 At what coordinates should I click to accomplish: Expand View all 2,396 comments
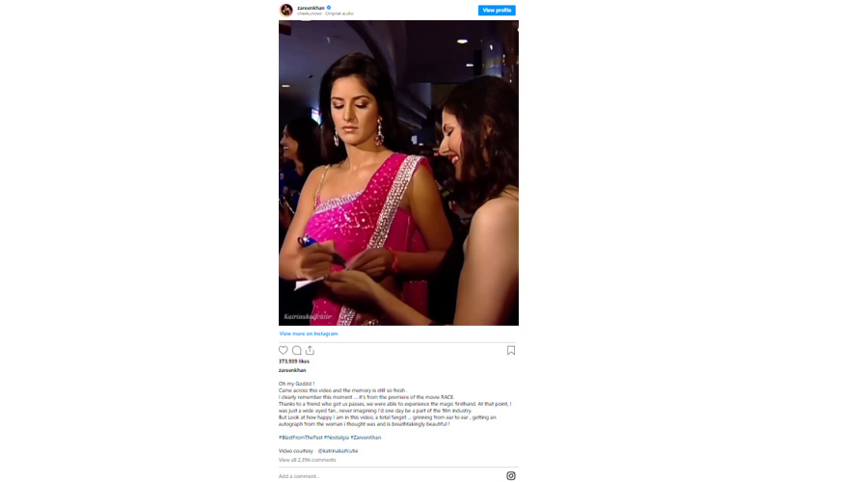308,460
